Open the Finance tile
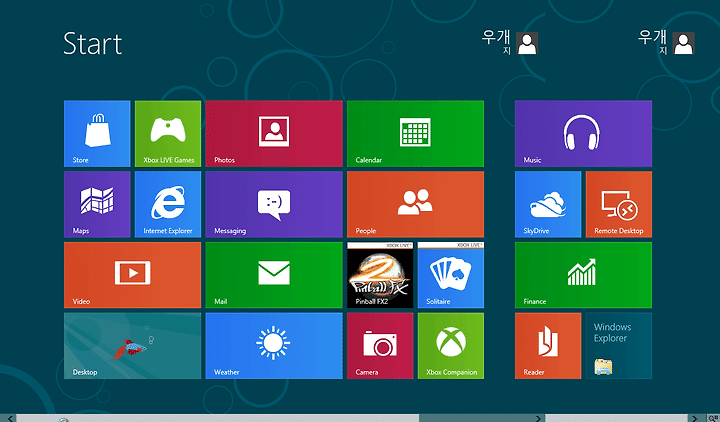The width and height of the screenshot is (720, 422). [x=583, y=275]
